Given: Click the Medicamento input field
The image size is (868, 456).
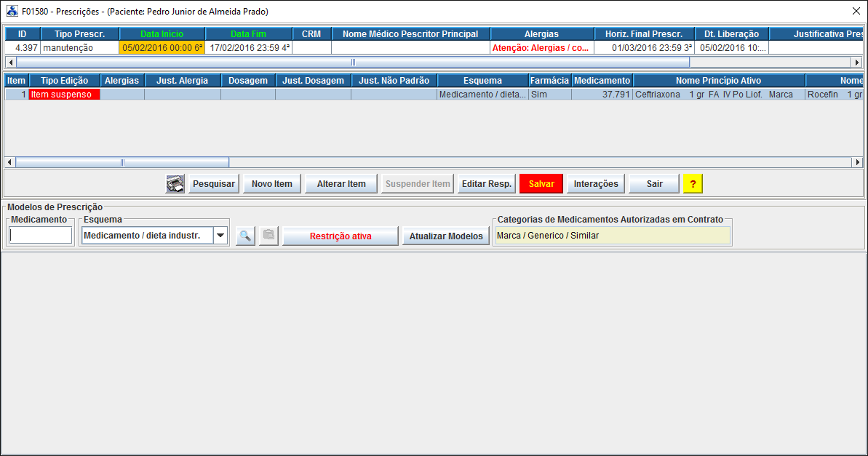Looking at the screenshot, I should [x=41, y=236].
